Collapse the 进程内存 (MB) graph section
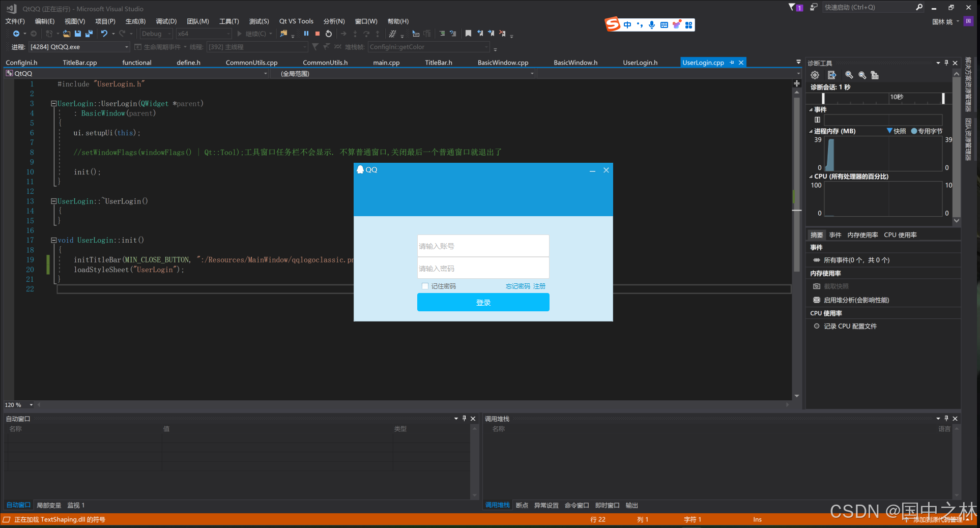 811,131
